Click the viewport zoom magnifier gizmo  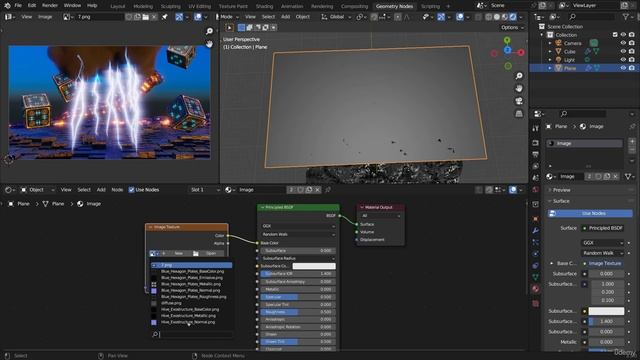(519, 76)
